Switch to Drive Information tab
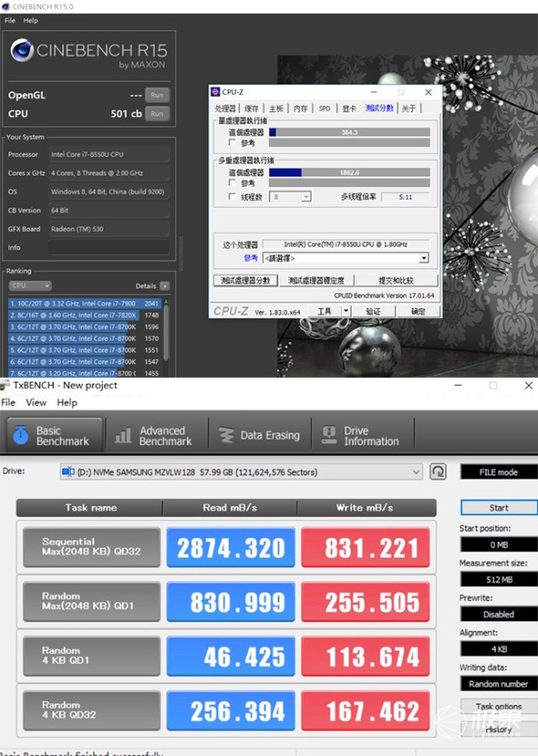 click(x=361, y=435)
